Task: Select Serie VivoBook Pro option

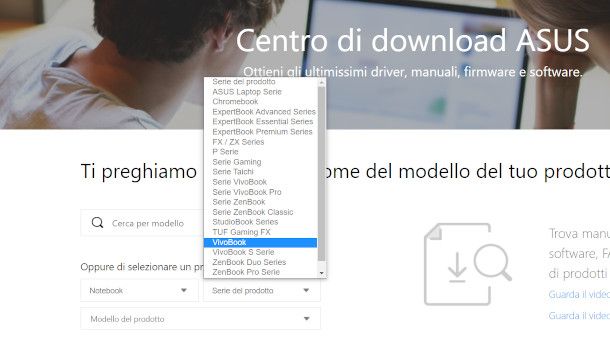Action: [x=260, y=192]
